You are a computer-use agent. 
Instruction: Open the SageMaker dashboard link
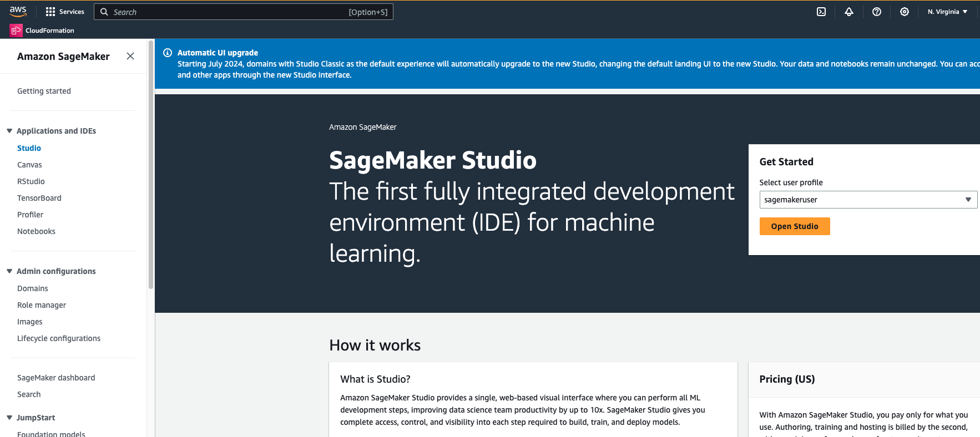(x=56, y=378)
